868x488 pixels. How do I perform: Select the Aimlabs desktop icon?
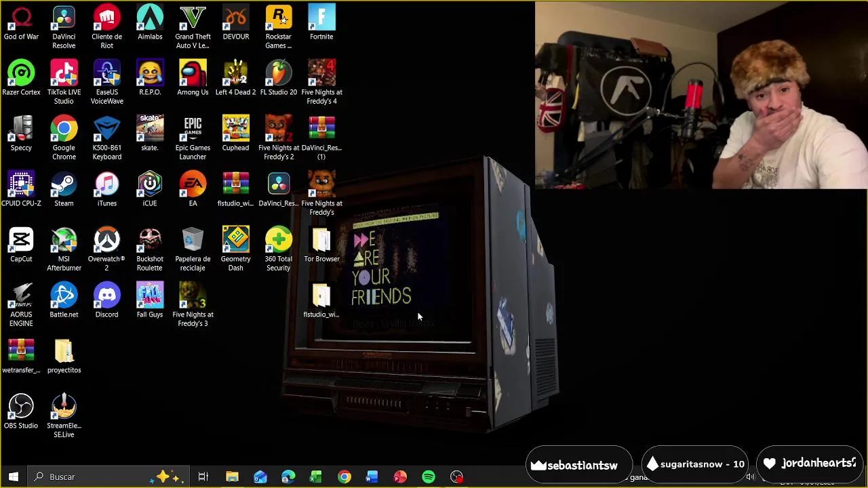click(x=150, y=24)
